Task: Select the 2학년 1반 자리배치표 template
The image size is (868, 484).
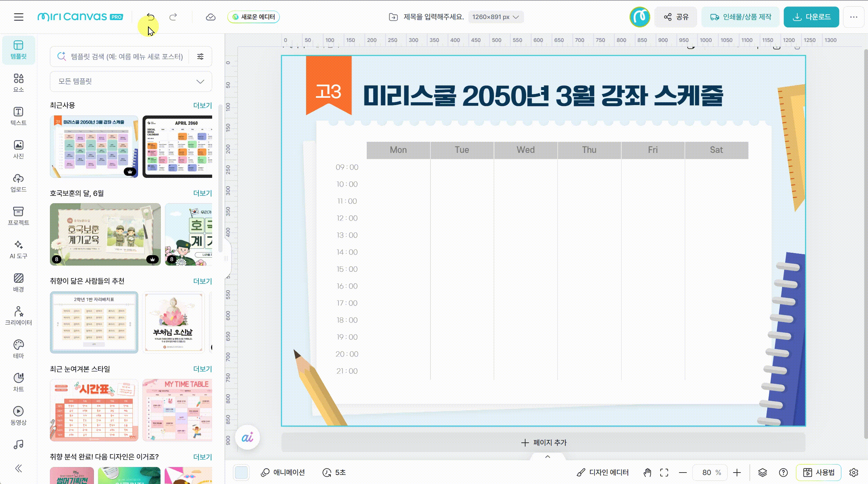Action: [x=94, y=322]
